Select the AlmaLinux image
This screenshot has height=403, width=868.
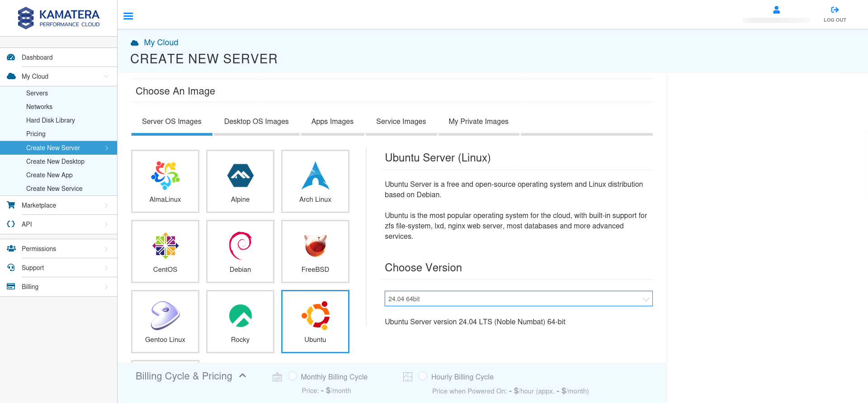pos(165,181)
